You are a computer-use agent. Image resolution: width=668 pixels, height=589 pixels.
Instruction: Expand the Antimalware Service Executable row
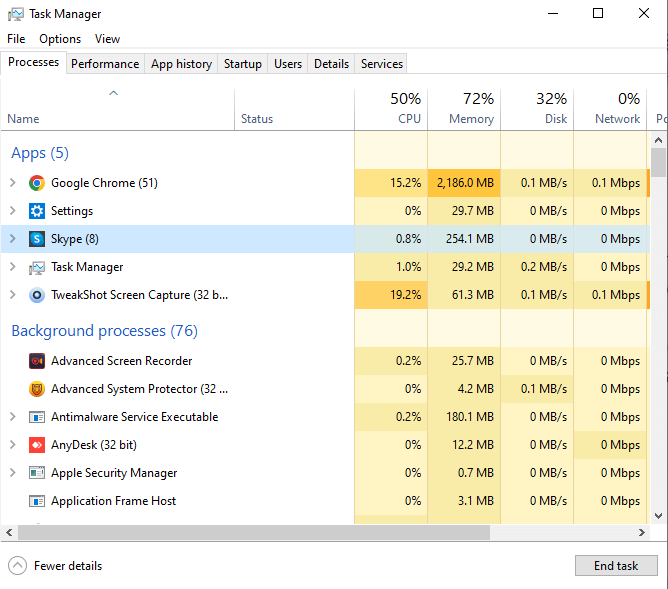tap(13, 417)
